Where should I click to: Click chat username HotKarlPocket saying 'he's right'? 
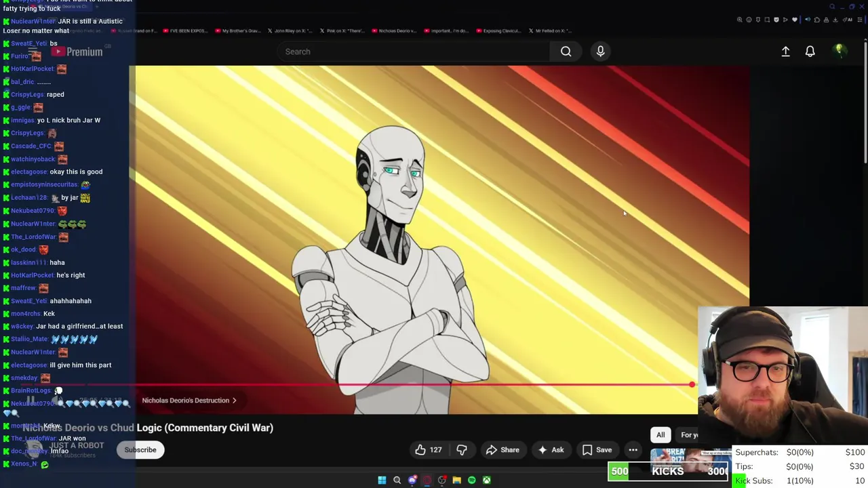[x=33, y=275]
